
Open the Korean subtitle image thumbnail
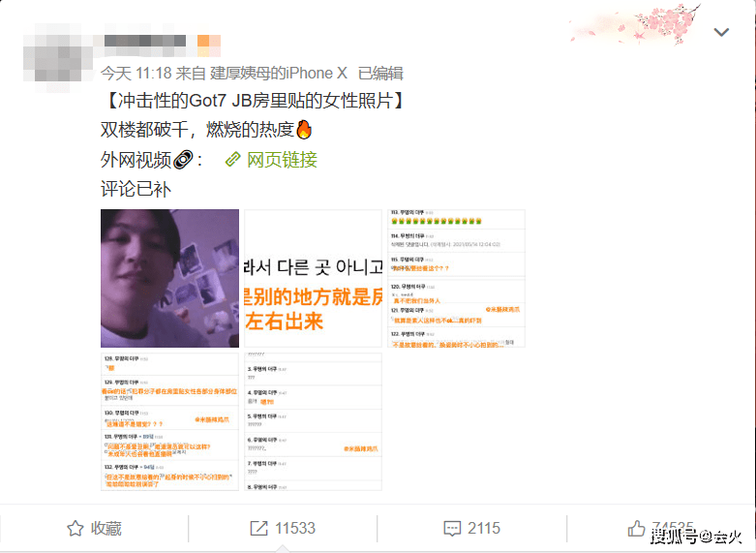coord(314,278)
